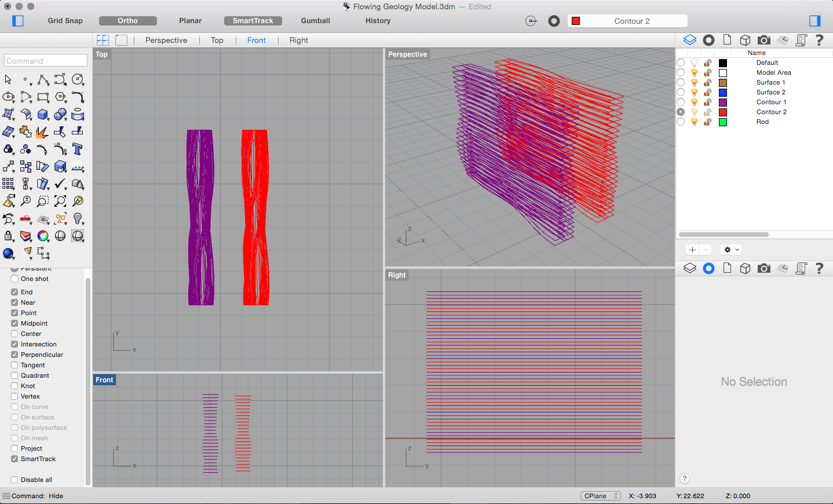
Task: Click the Boolean union spheres tool
Action: (x=60, y=114)
